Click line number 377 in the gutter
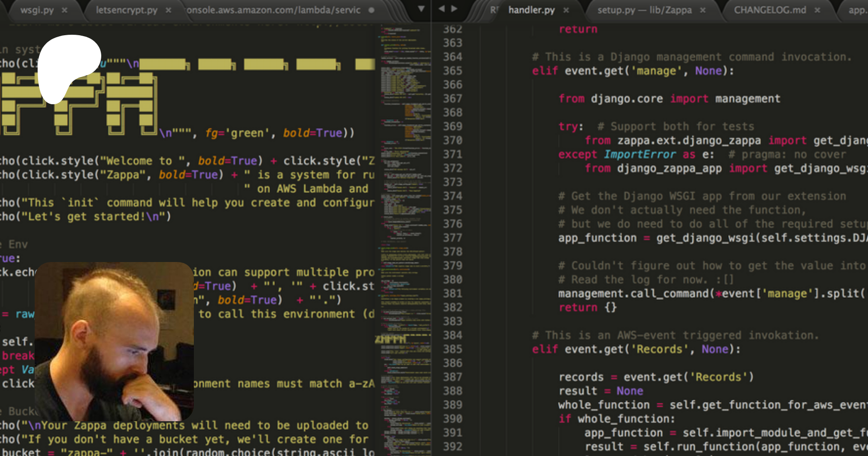Viewport: 868px width, 456px height. pos(452,238)
